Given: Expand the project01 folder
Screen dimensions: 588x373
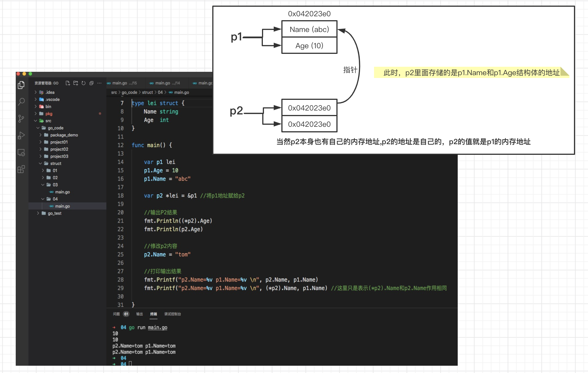Looking at the screenshot, I should pyautogui.click(x=59, y=142).
